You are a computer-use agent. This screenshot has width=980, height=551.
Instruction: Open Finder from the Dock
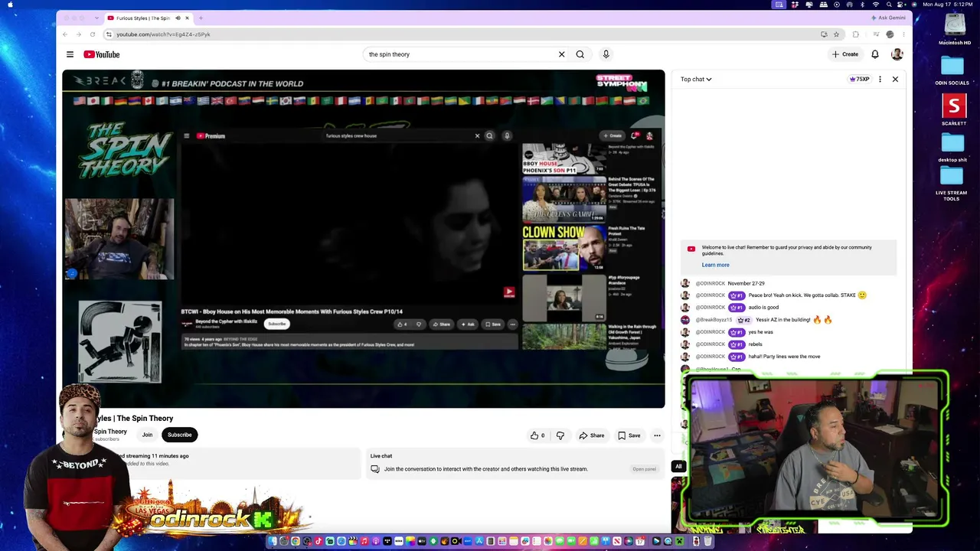coord(273,542)
